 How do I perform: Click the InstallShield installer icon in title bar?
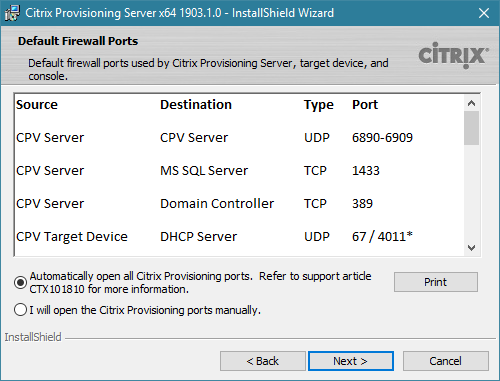pos(12,13)
